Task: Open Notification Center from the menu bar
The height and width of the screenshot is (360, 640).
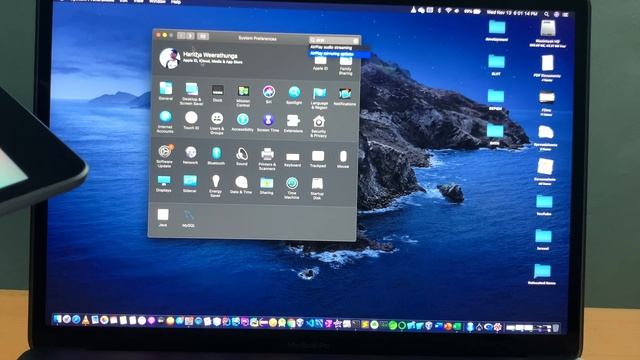Action: [565, 14]
